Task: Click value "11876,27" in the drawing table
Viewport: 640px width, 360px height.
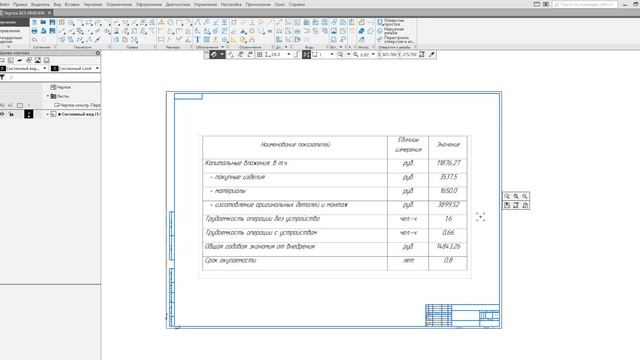Action: pyautogui.click(x=449, y=163)
